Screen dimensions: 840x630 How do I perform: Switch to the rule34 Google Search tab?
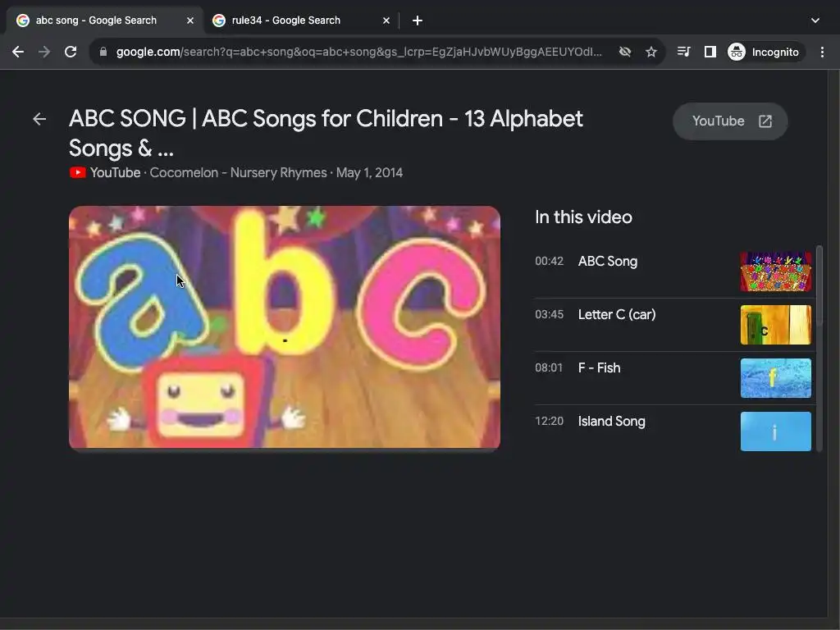coord(285,21)
